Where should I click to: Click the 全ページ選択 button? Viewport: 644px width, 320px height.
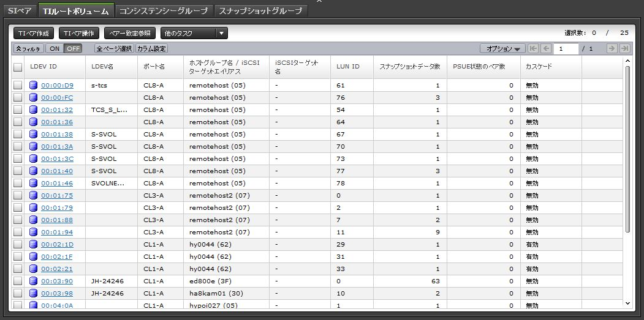coord(114,48)
